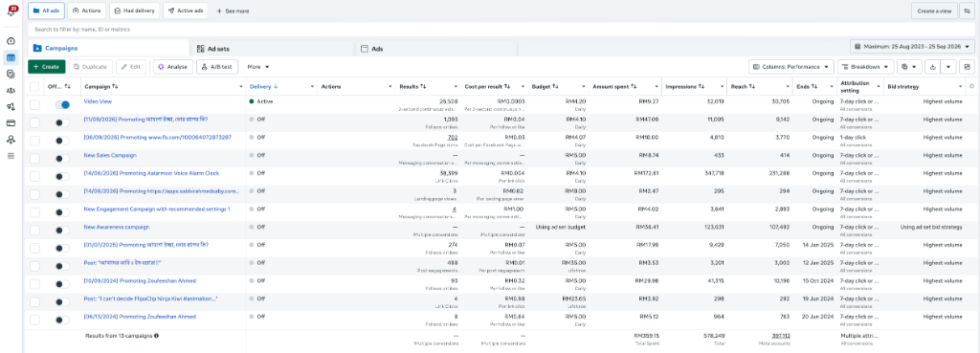This screenshot has width=980, height=353.
Task: Click the A/B test button
Action: click(x=217, y=67)
